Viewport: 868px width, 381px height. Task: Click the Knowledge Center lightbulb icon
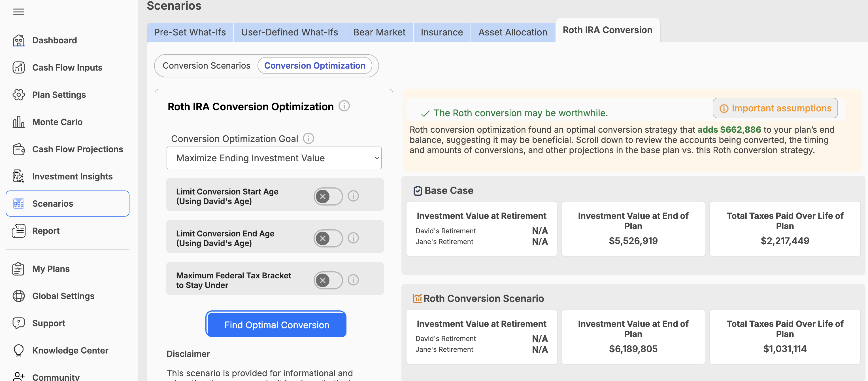click(18, 350)
